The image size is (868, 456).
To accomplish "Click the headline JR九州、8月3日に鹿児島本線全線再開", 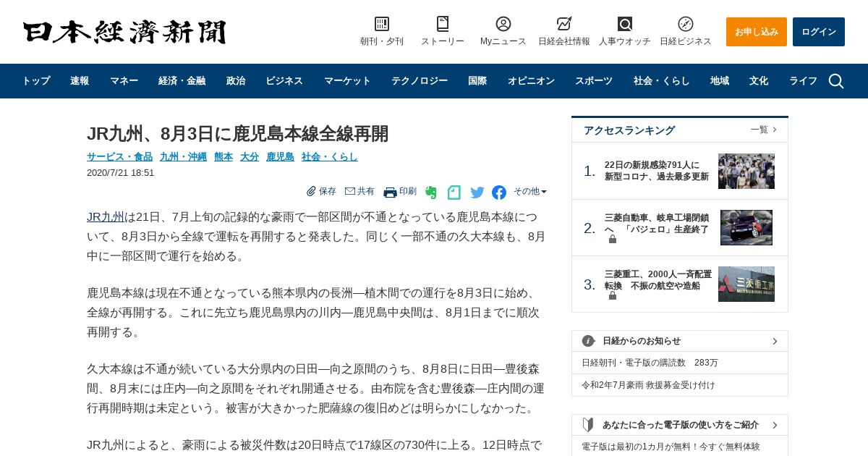I will click(x=238, y=134).
